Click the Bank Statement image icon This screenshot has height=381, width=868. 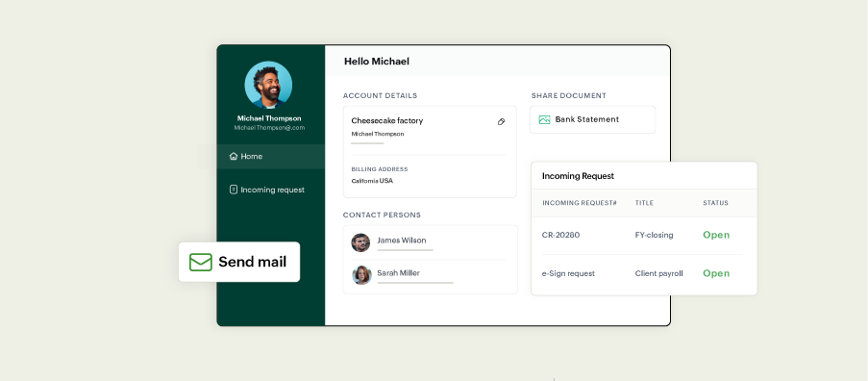coord(544,119)
